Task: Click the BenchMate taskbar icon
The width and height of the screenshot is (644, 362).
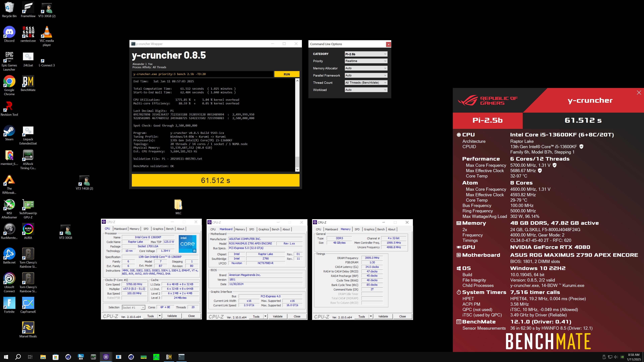Action: tap(169, 357)
